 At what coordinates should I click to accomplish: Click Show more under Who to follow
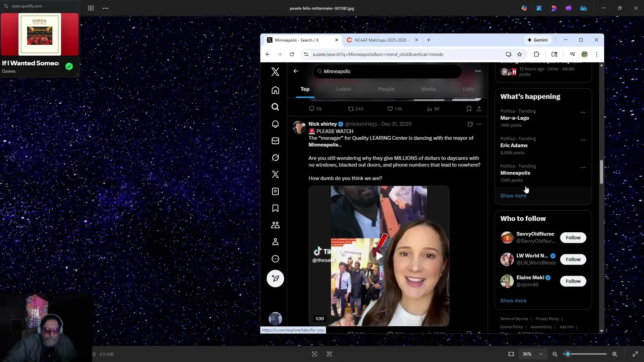point(513,301)
